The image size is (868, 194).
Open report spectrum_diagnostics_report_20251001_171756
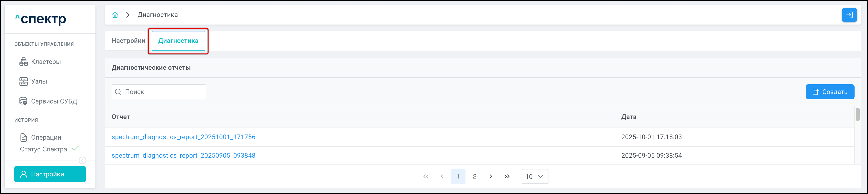tap(183, 137)
